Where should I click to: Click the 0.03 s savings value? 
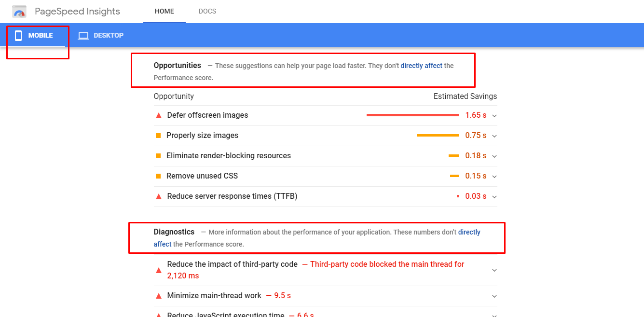tap(476, 196)
